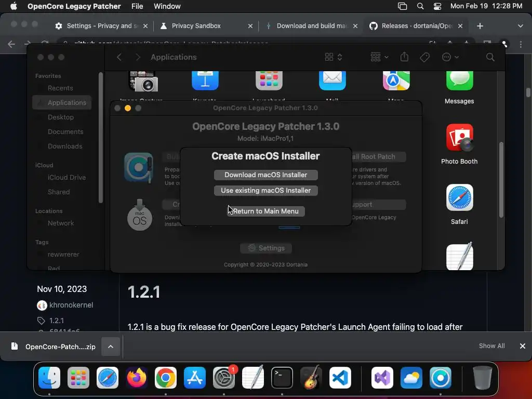The height and width of the screenshot is (399, 532).
Task: Click Finder search magnifier icon
Action: [490, 57]
